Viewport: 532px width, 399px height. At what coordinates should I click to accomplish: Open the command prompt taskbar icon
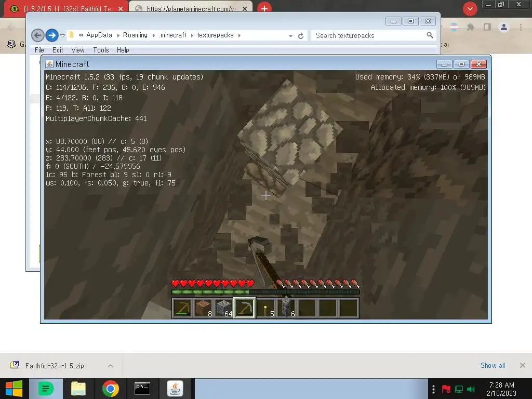pos(142,389)
